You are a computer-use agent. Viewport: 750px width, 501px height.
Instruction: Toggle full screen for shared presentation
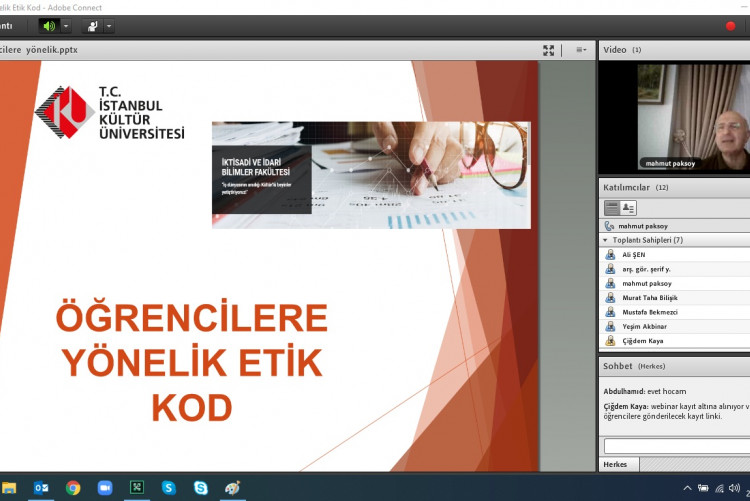point(548,50)
